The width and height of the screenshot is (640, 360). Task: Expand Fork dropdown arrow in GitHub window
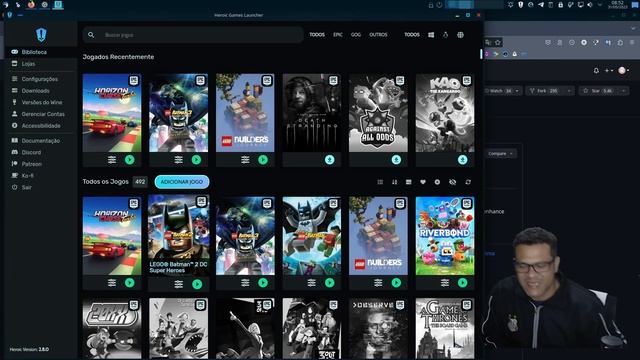[x=569, y=91]
